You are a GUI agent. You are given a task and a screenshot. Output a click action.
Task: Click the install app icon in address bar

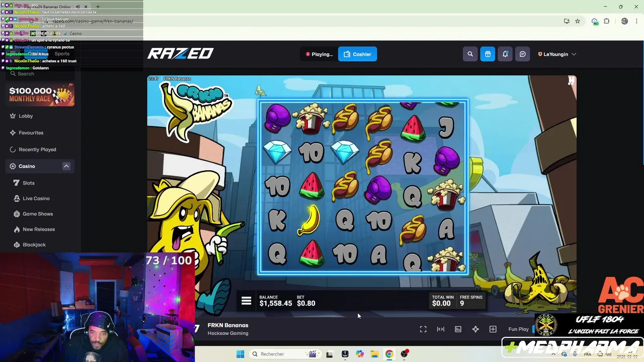click(567, 21)
